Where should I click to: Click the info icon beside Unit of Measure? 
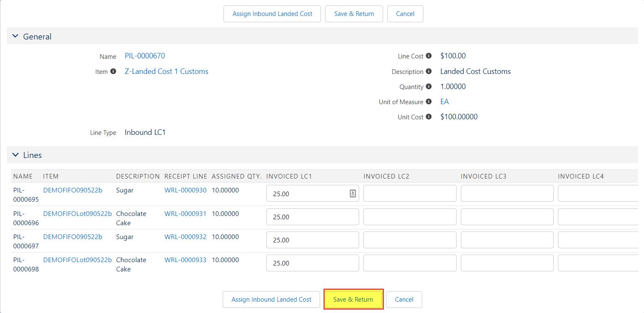point(428,102)
